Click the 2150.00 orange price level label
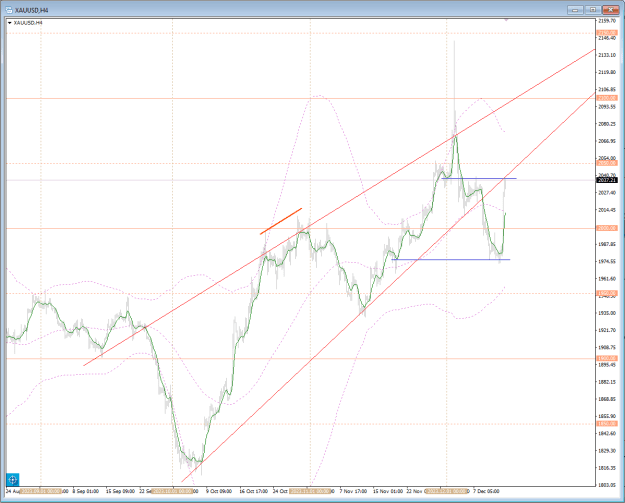This screenshot has height=503, width=625. click(x=607, y=33)
